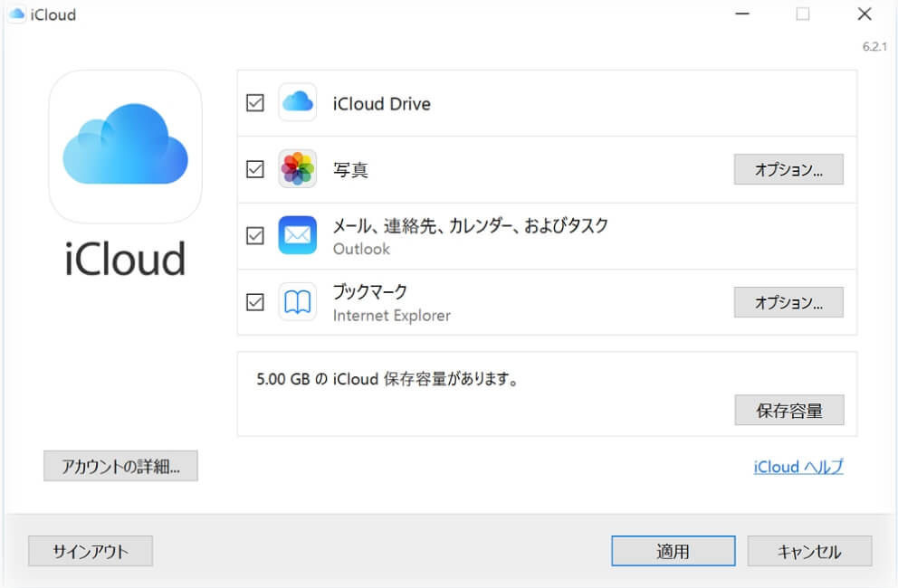898x588 pixels.
Task: Click the version number 6.2.1
Action: (x=874, y=47)
